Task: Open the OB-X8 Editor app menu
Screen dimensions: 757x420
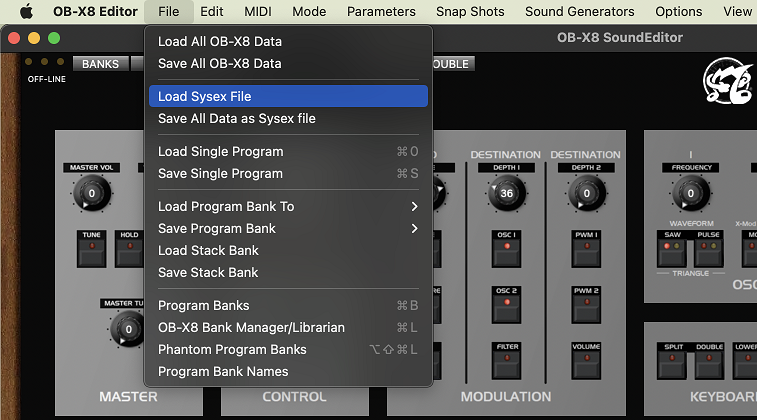Action: tap(95, 11)
